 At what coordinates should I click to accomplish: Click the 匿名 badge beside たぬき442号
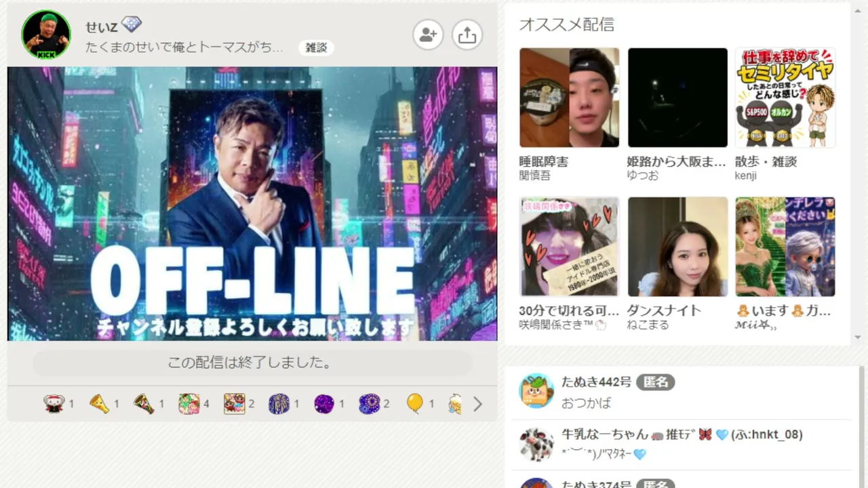coord(656,382)
